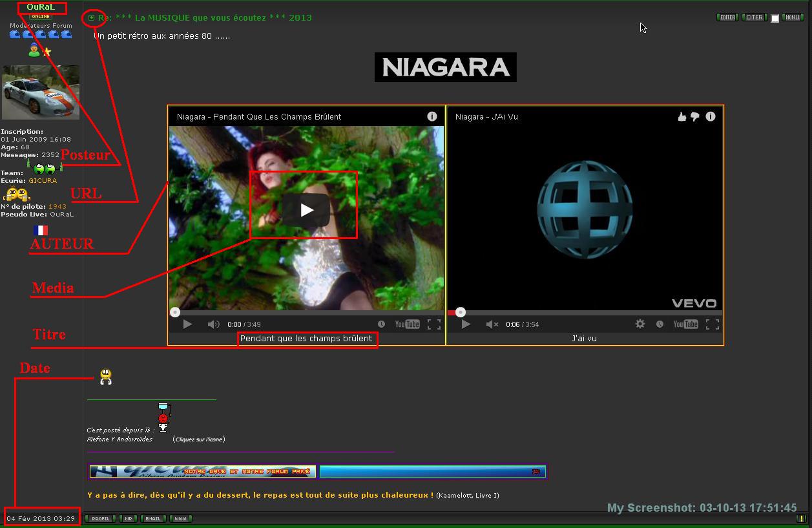Send a private message with MP
Screen dimensions: 812x528
pyautogui.click(x=128, y=518)
